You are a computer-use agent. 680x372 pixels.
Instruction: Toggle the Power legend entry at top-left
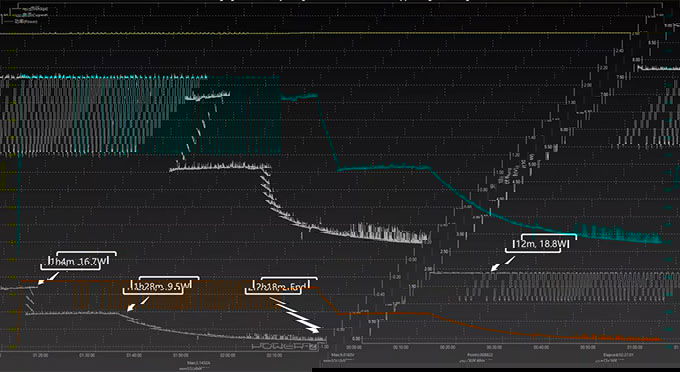coord(24,21)
